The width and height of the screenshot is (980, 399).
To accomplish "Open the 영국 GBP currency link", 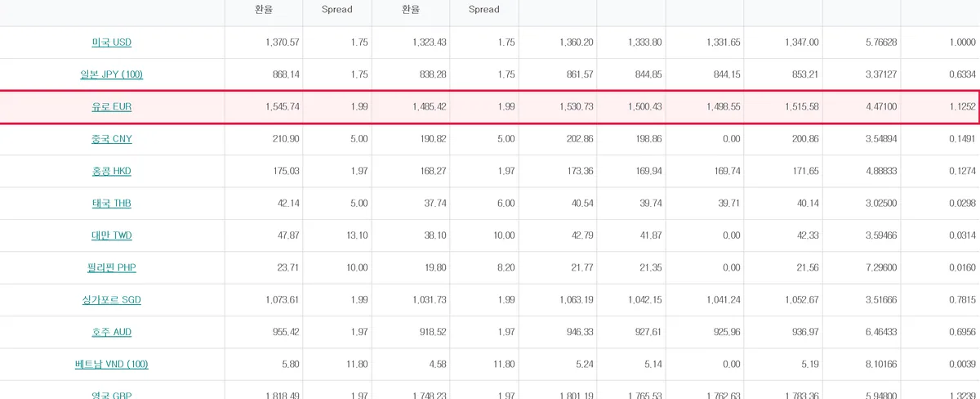I will click(x=112, y=395).
